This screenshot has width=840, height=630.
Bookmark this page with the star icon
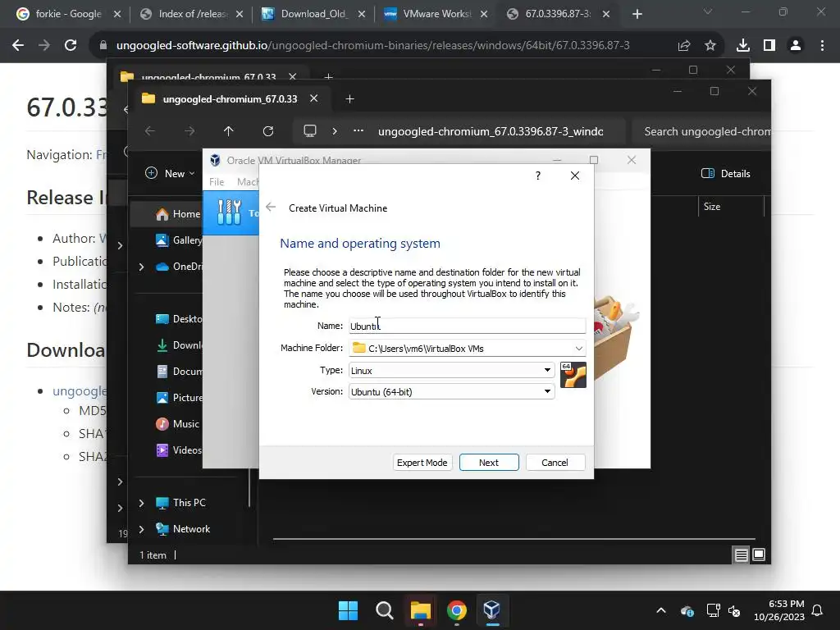[x=710, y=46]
